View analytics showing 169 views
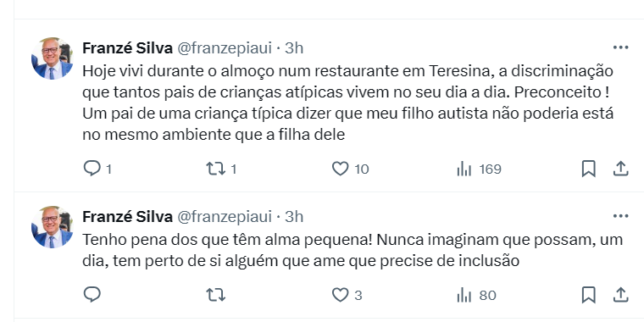Screen dimensions: 644x322 [479, 169]
